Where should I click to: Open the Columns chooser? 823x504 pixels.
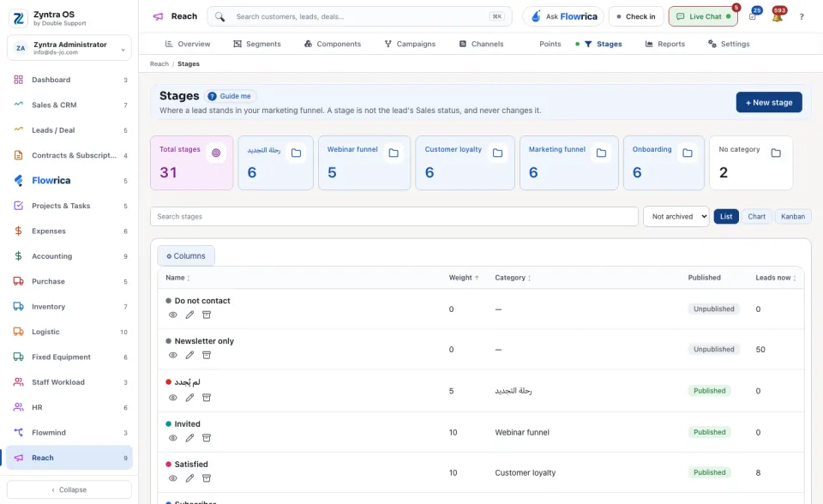[186, 256]
